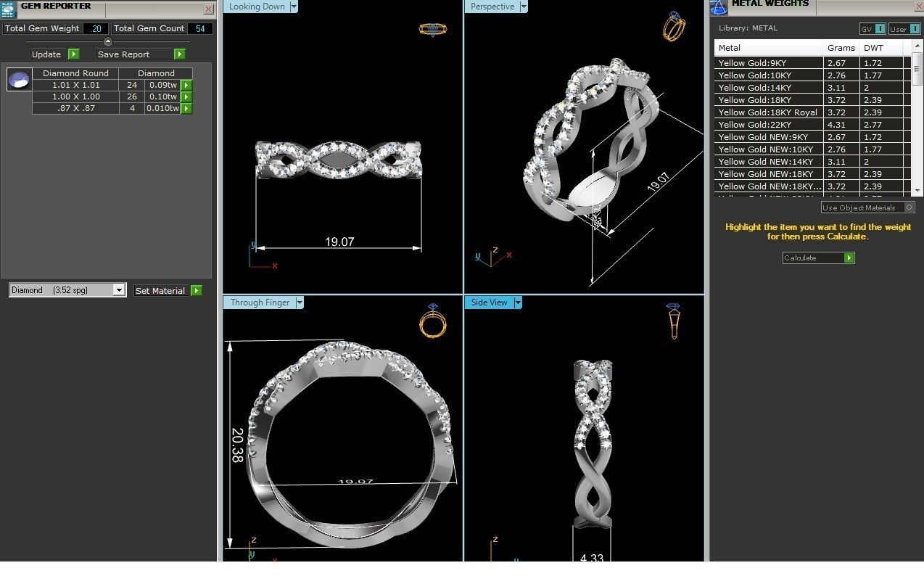
Task: Select the Side View viewport label
Action: point(490,303)
